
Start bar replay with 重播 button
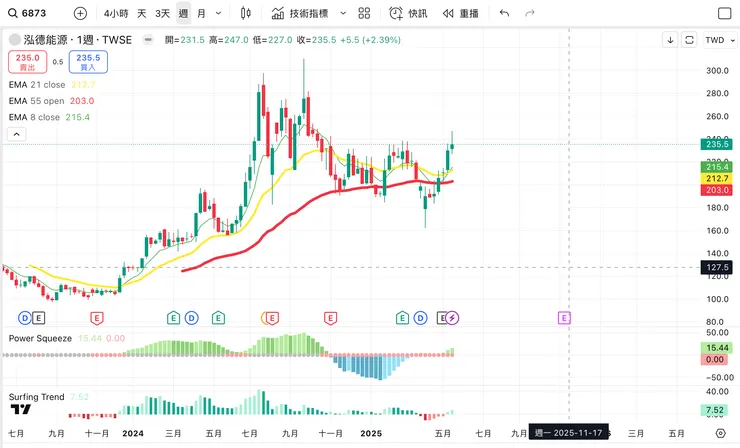click(461, 13)
